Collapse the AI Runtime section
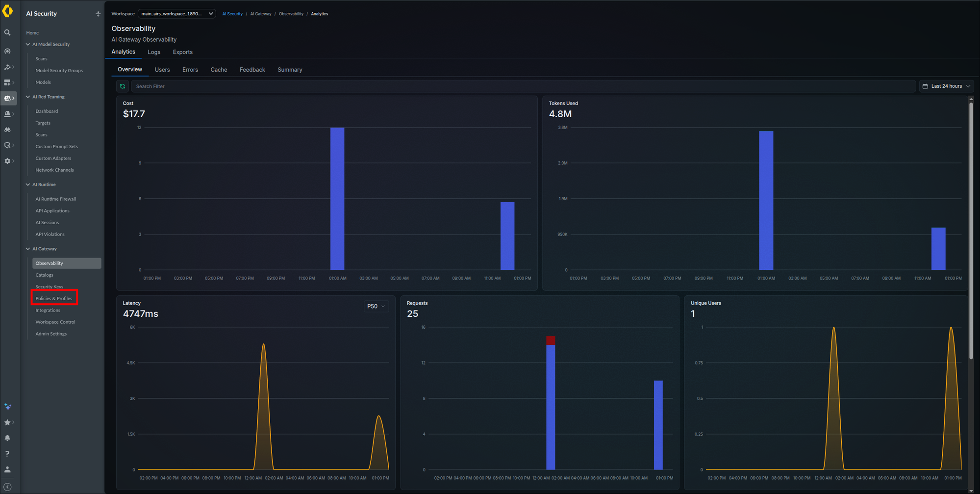Viewport: 980px width, 494px height. pos(28,184)
